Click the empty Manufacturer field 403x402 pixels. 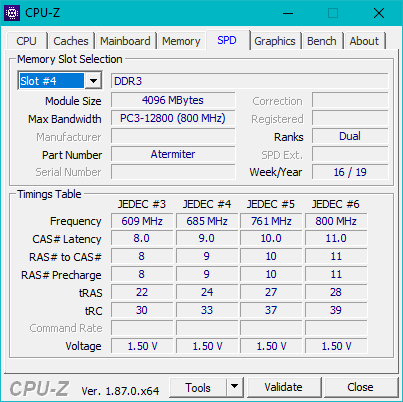pos(173,136)
